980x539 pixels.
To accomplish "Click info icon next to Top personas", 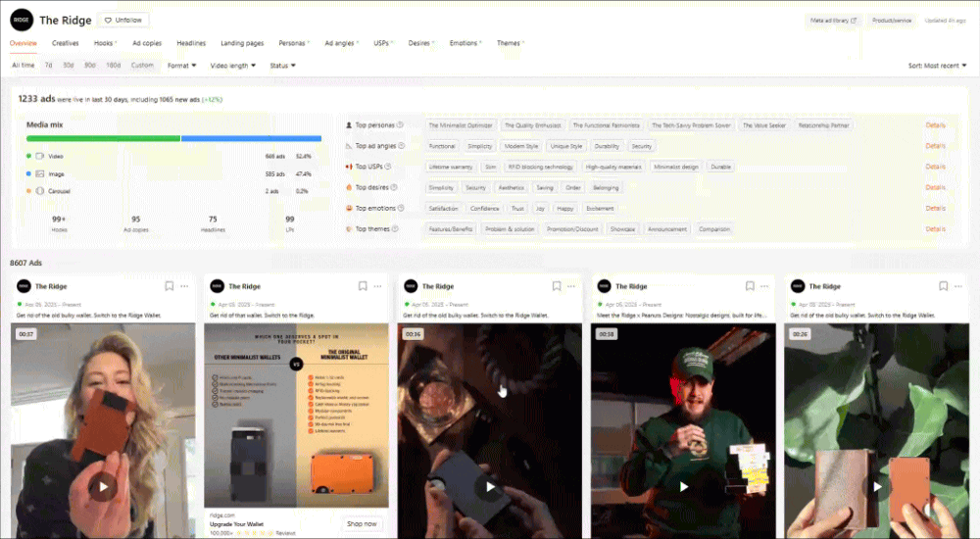I will 400,125.
